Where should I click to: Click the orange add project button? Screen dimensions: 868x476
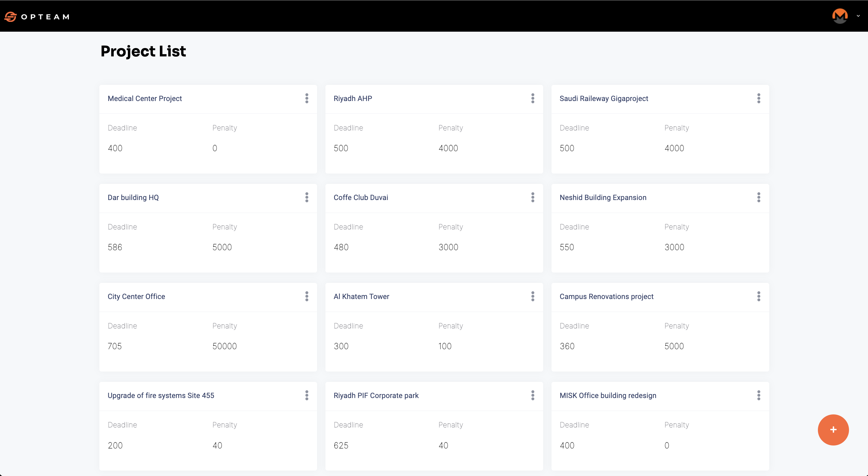[833, 430]
